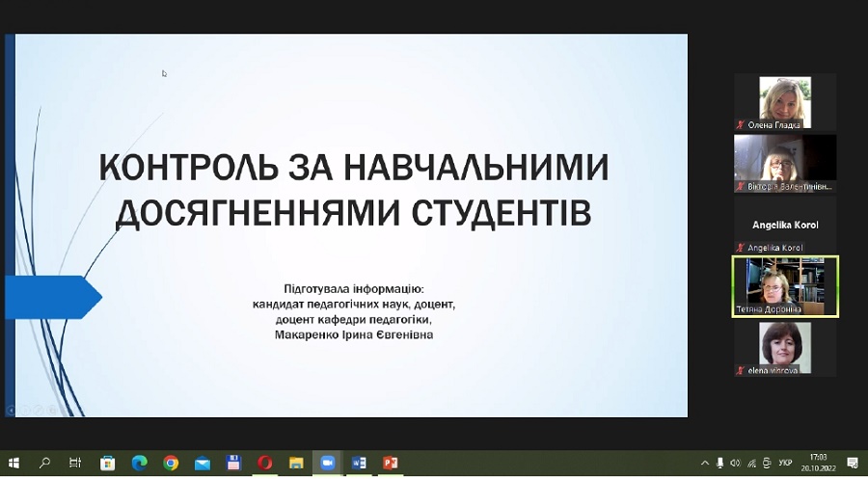
Task: Open the Windows Start menu
Action: pos(14,463)
